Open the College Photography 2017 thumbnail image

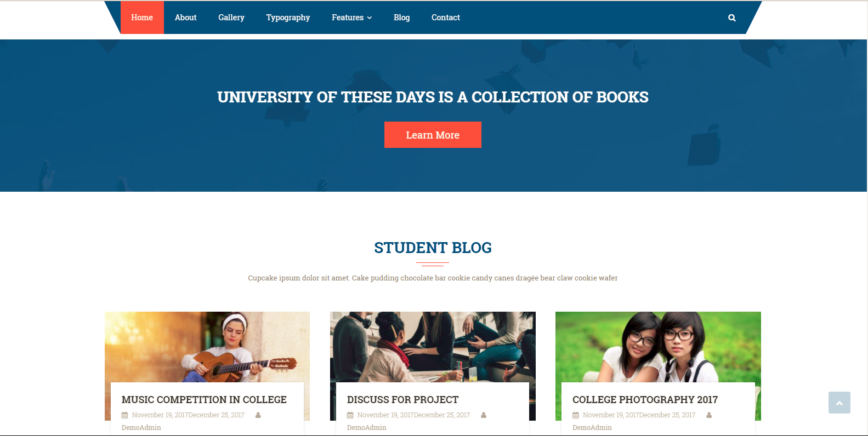pyautogui.click(x=658, y=347)
